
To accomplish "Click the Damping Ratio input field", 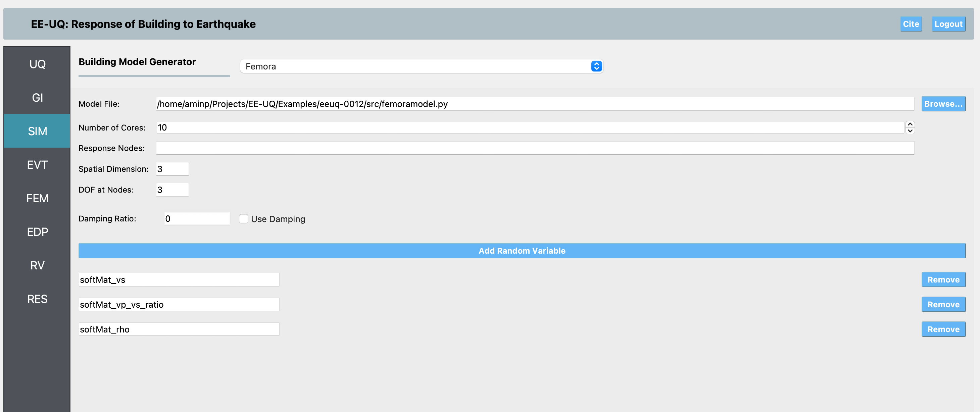I will (x=197, y=219).
